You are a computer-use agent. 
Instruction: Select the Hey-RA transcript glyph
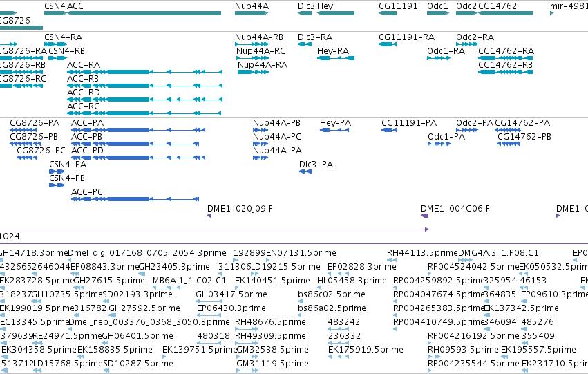tap(336, 58)
